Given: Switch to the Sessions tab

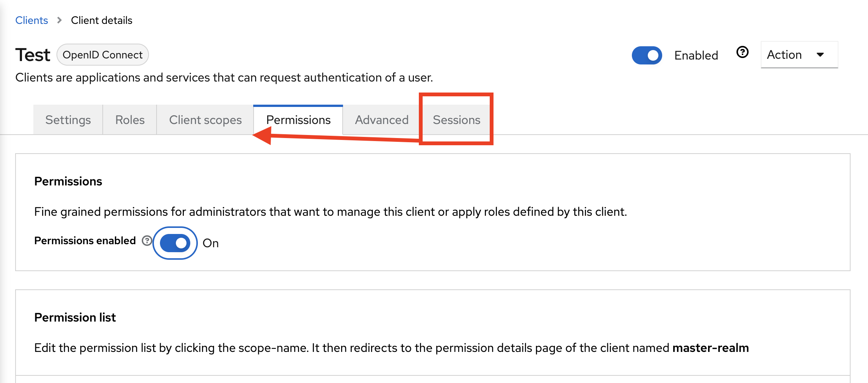Looking at the screenshot, I should point(456,120).
